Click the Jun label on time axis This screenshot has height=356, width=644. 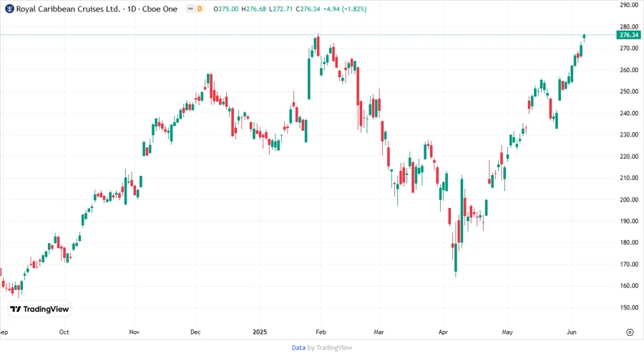tap(571, 332)
